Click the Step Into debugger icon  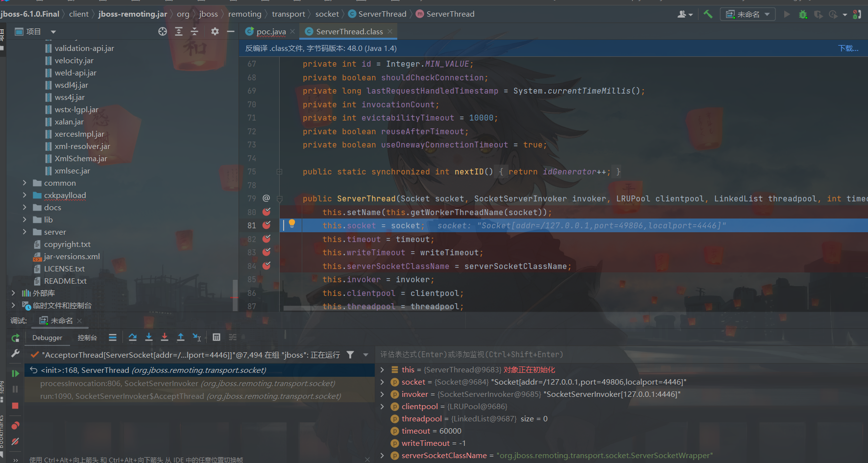tap(149, 337)
